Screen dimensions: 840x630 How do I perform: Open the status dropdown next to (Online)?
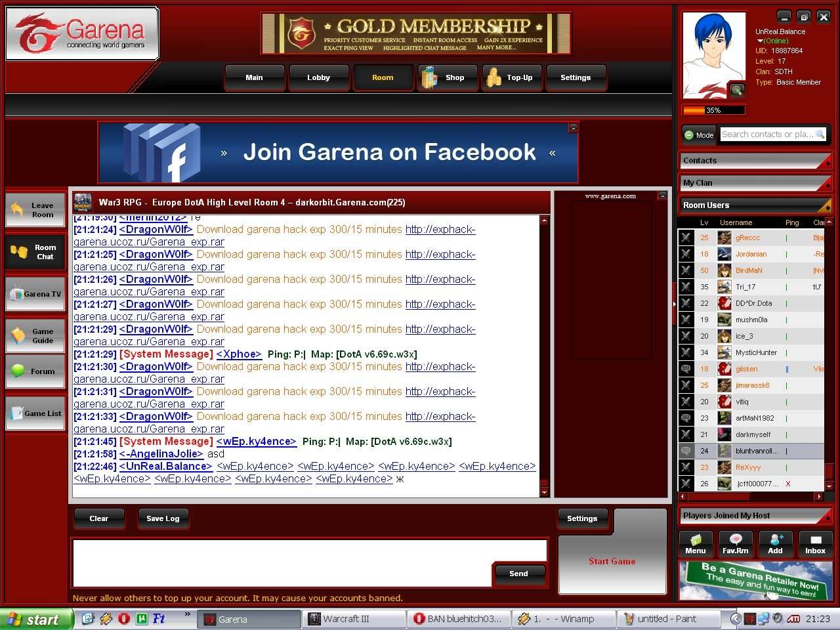[x=760, y=41]
